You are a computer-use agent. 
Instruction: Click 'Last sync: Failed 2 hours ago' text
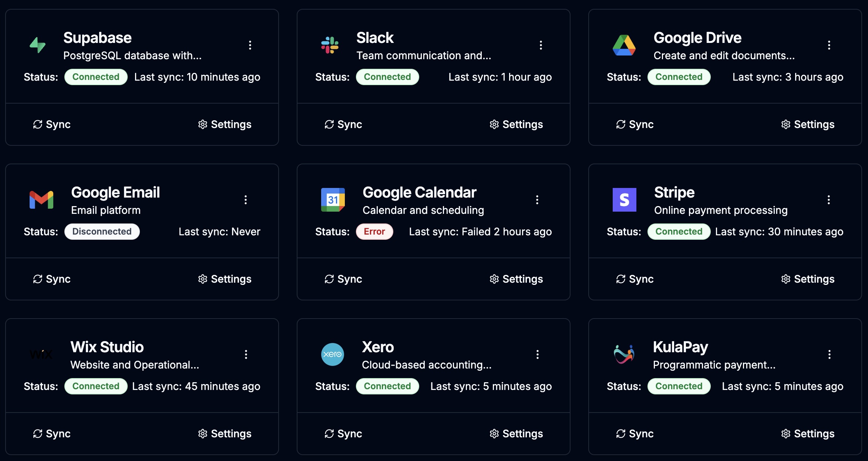click(480, 232)
